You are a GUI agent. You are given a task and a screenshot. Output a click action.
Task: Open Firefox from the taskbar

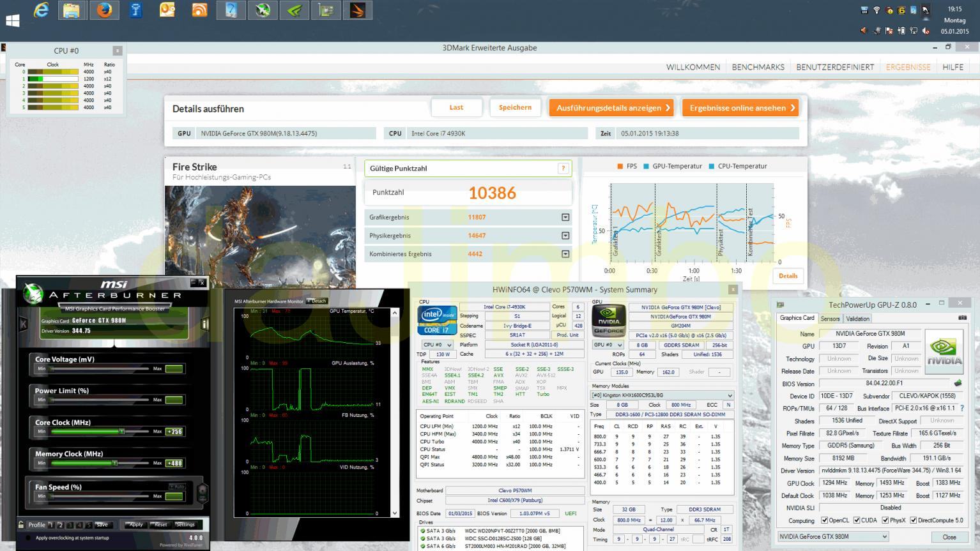pos(104,10)
